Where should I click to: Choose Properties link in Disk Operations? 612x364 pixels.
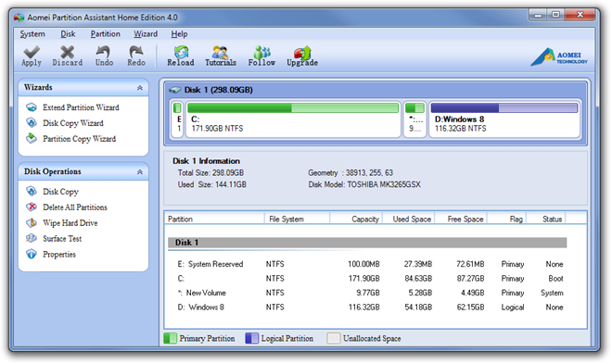click(59, 255)
